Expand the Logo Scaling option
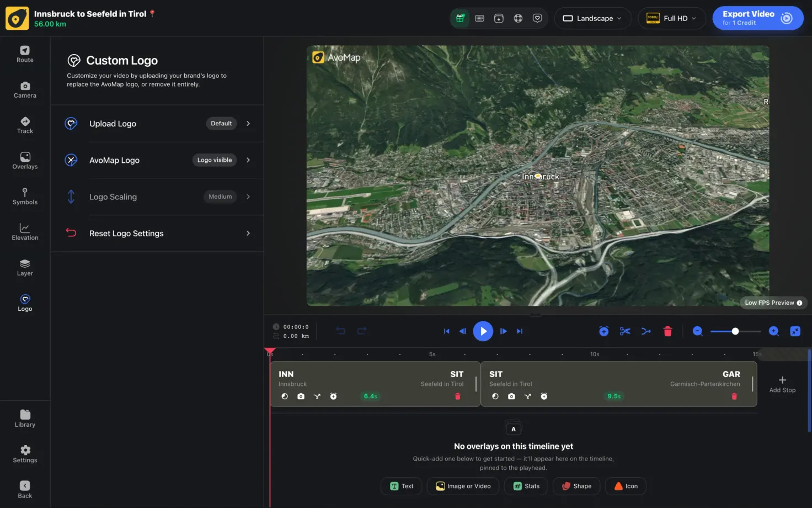 (157, 197)
